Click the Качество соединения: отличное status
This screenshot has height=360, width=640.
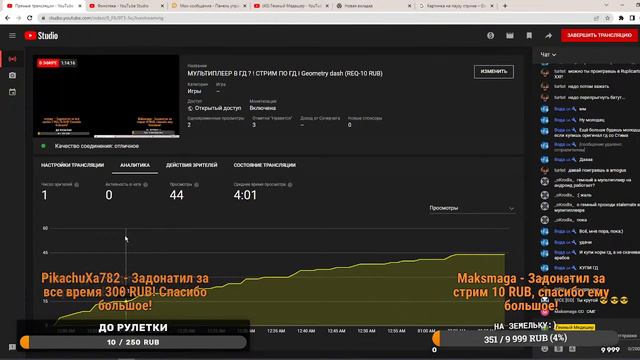[x=97, y=146]
